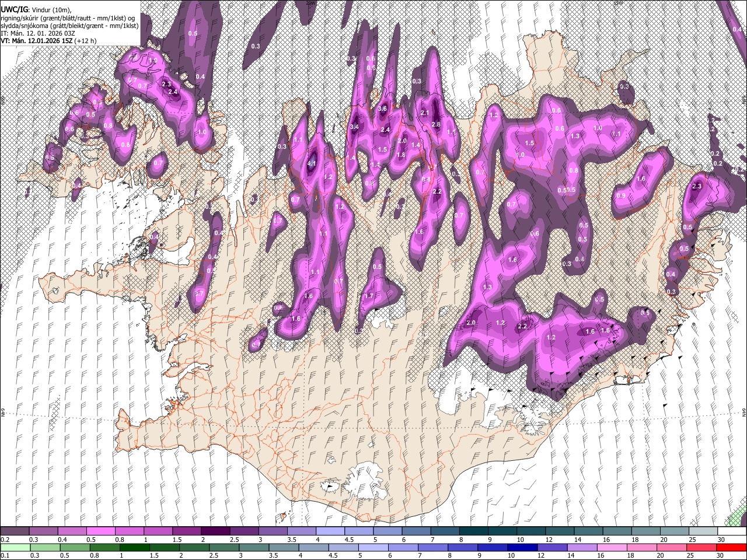Click the 16–18 light pink swatch in the lower legend row
The image size is (747, 560).
coord(612,547)
